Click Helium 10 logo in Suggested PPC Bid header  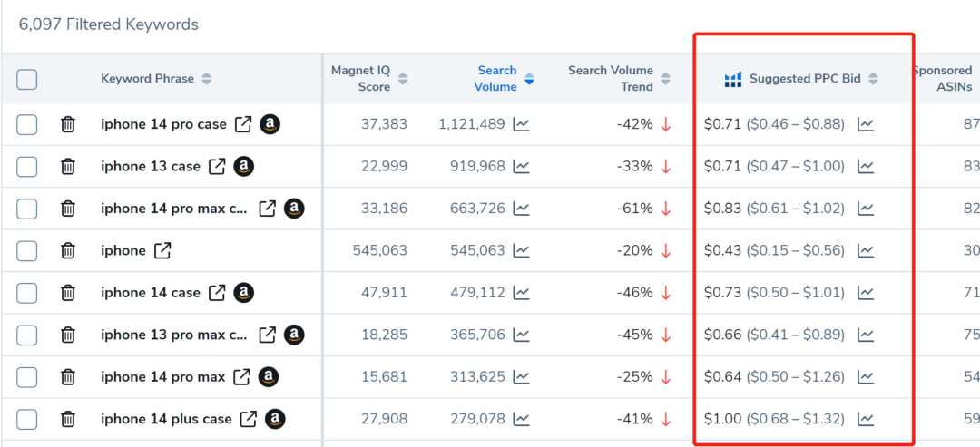[733, 79]
